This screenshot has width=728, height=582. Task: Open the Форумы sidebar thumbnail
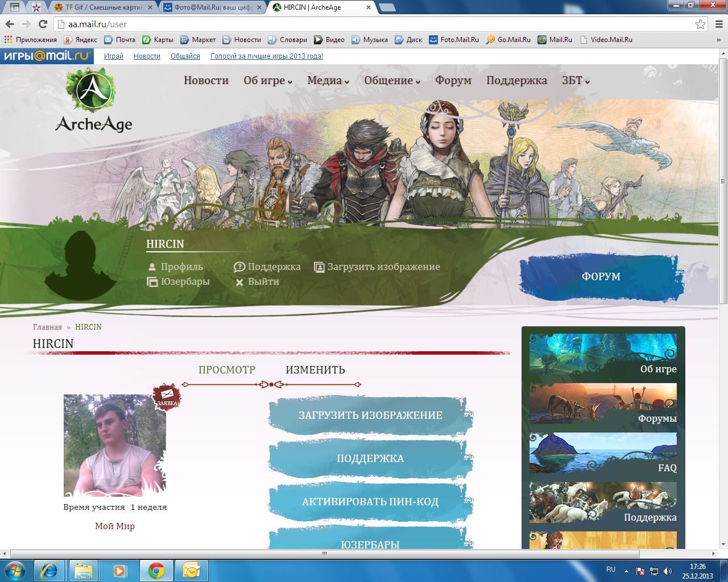603,404
